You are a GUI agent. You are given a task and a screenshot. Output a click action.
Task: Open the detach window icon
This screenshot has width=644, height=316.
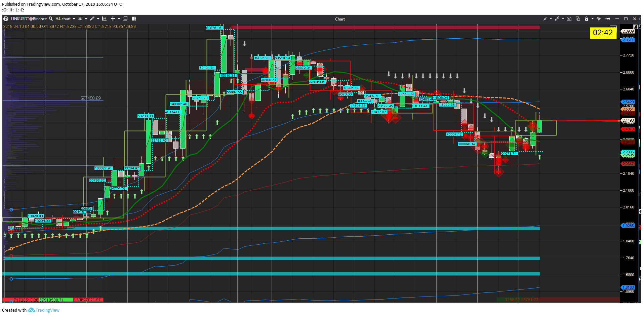pos(125,19)
